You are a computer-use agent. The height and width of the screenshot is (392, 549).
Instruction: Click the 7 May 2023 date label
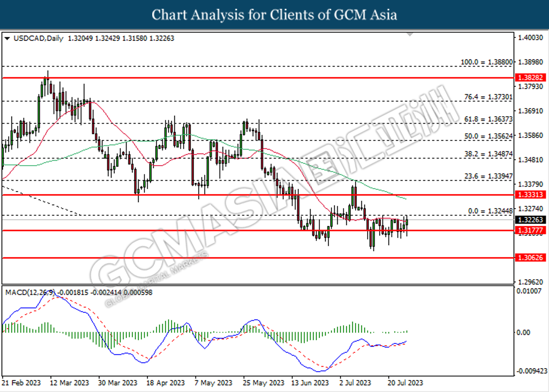pyautogui.click(x=213, y=383)
